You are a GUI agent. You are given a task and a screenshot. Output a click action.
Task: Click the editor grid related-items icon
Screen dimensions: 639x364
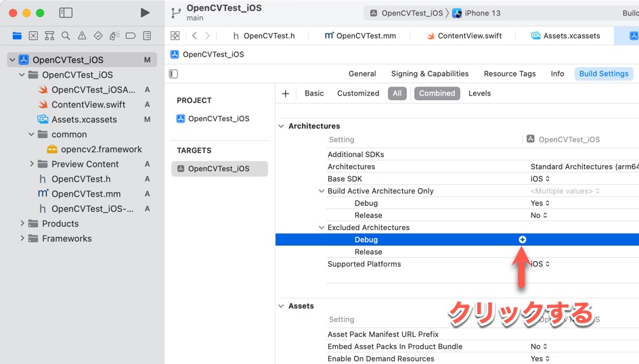(175, 36)
